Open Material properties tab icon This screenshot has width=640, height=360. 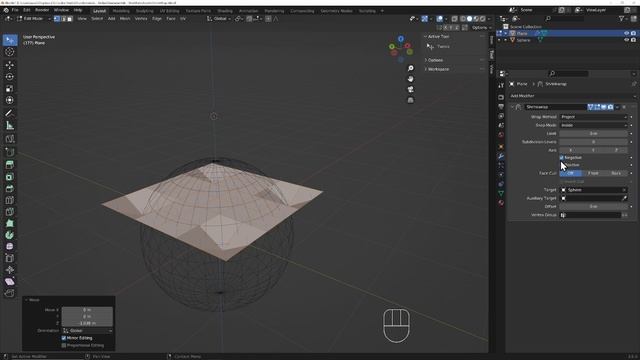coord(501,203)
